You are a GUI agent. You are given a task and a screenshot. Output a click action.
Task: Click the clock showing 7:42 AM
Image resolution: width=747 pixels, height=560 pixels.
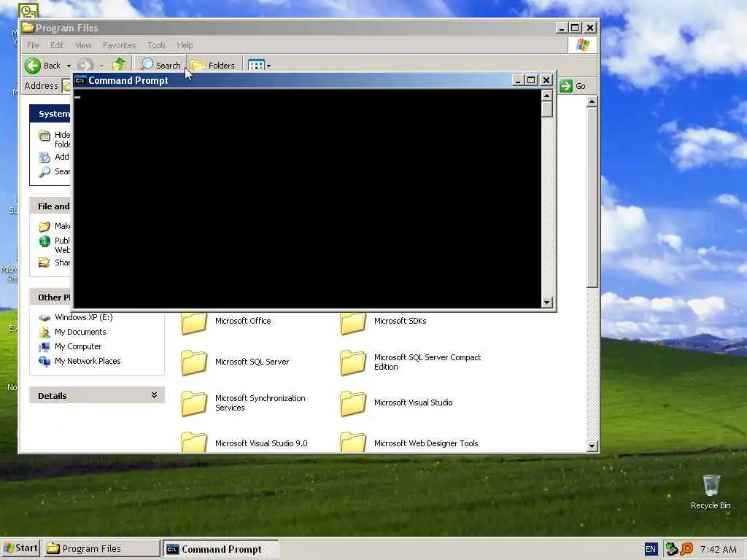719,549
